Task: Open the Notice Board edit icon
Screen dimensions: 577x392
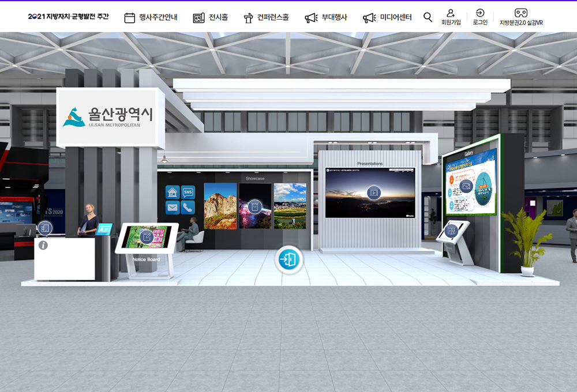Action: click(x=146, y=237)
